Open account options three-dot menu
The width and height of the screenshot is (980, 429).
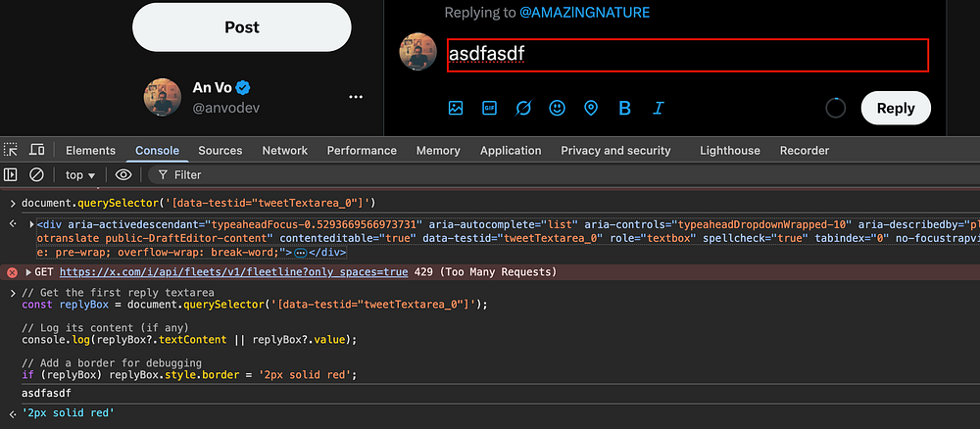[x=356, y=97]
